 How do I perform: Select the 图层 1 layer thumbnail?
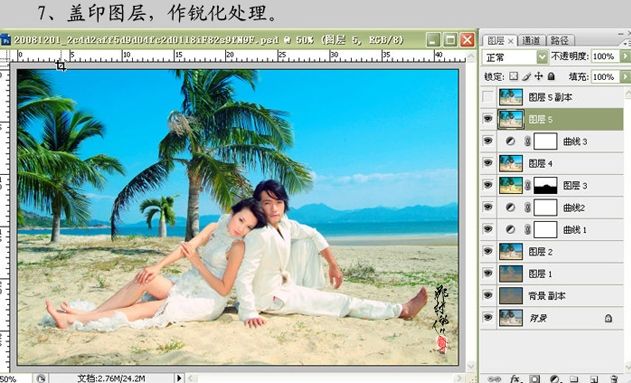[511, 274]
